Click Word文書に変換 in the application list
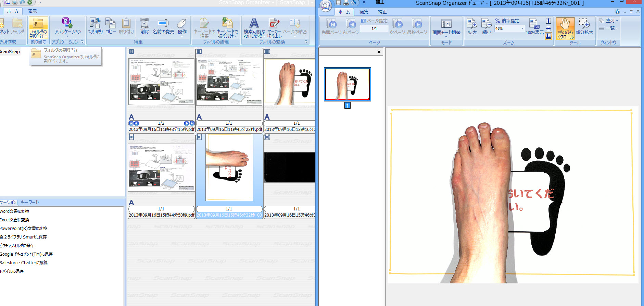The width and height of the screenshot is (644, 306). [x=15, y=211]
